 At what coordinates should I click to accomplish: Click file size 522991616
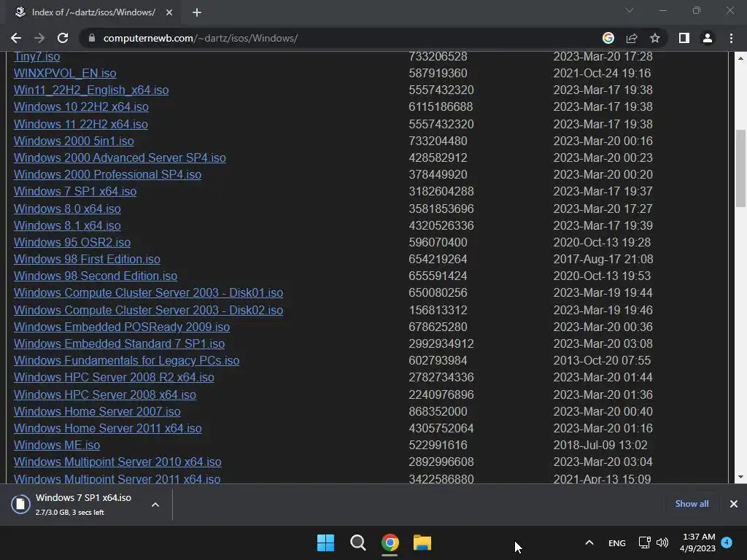coord(438,446)
